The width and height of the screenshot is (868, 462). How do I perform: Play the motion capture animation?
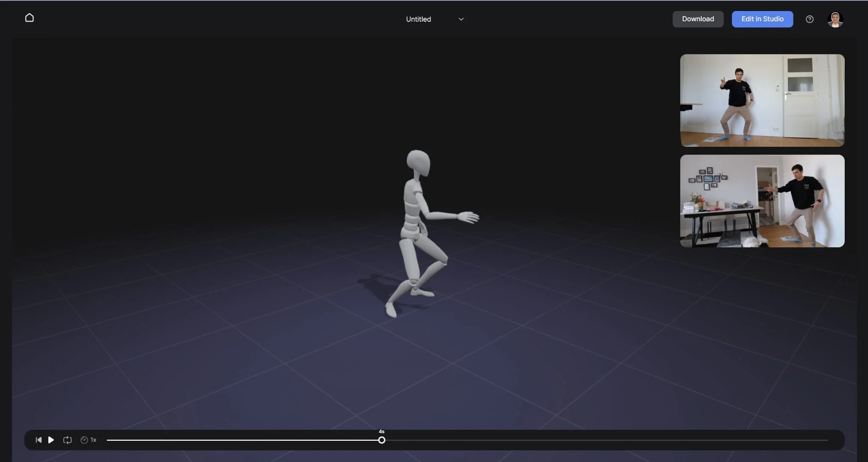tap(51, 440)
